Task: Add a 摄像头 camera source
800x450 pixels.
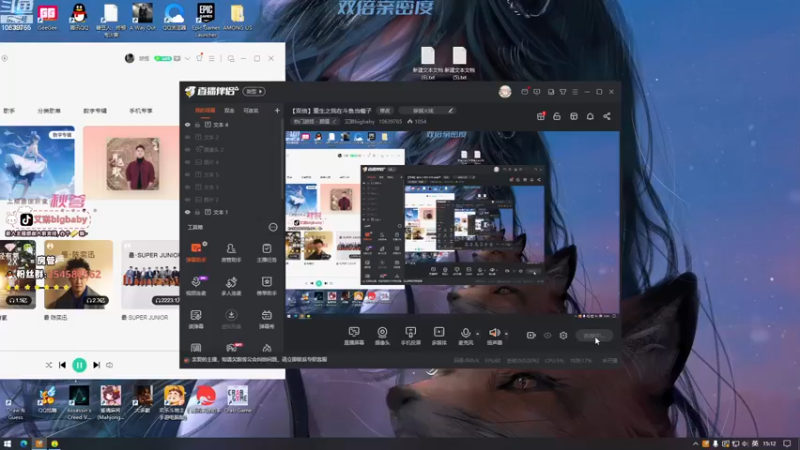Action: click(382, 336)
